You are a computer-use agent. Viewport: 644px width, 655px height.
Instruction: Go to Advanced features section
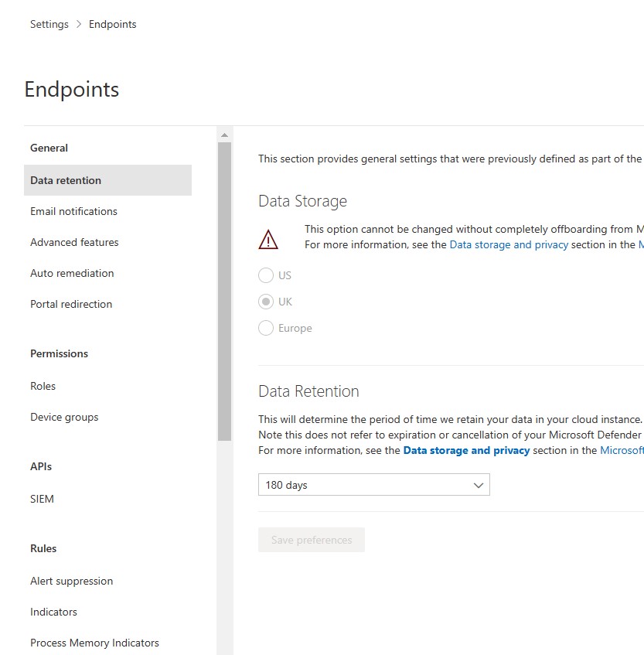point(74,242)
